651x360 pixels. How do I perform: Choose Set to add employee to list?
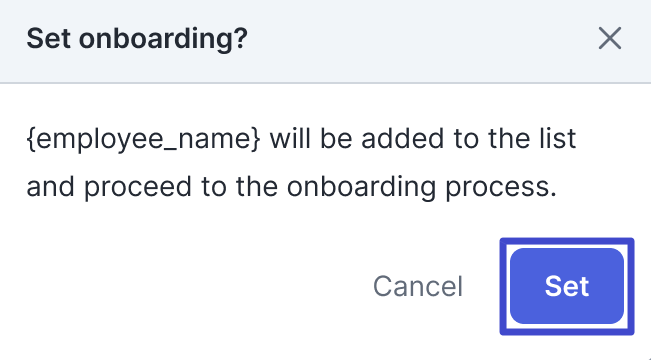pyautogui.click(x=567, y=286)
